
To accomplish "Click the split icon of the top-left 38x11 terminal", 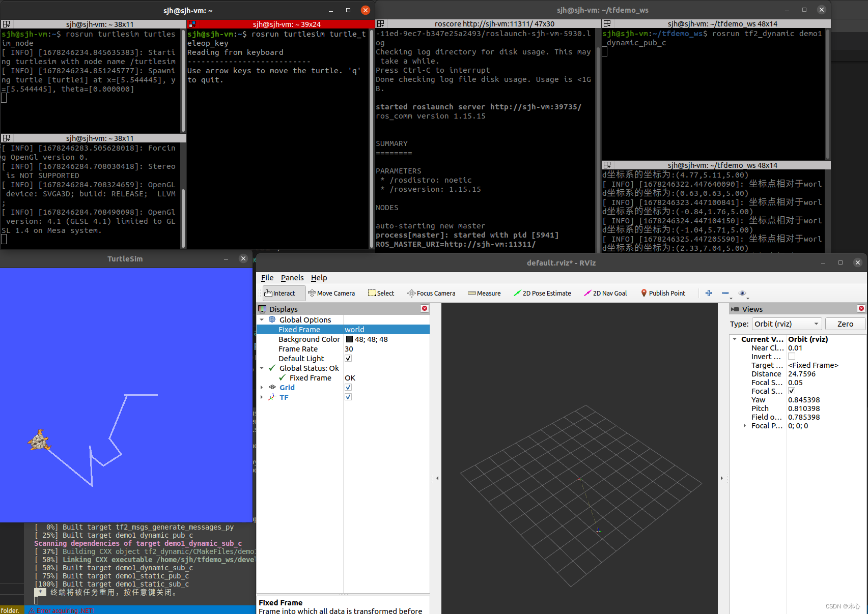I will coord(6,24).
